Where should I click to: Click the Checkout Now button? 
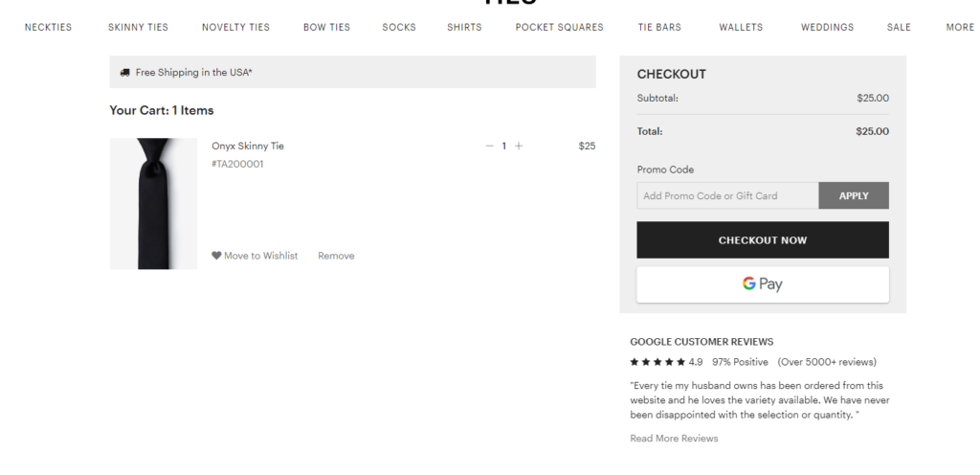tap(762, 240)
